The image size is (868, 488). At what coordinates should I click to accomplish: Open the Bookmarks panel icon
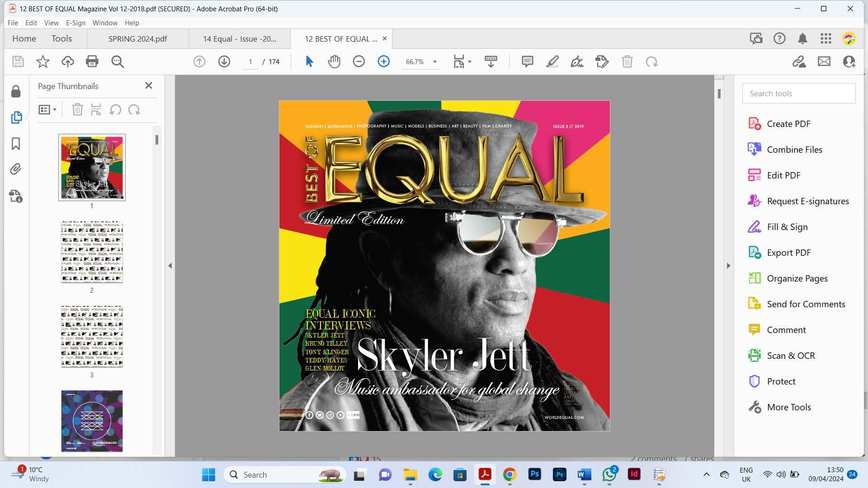(16, 144)
